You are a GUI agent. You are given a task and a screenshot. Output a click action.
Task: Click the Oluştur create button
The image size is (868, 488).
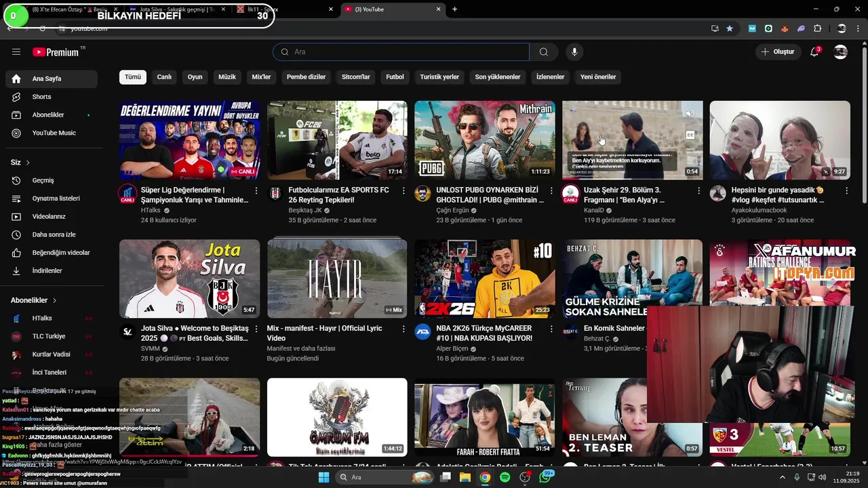click(777, 52)
